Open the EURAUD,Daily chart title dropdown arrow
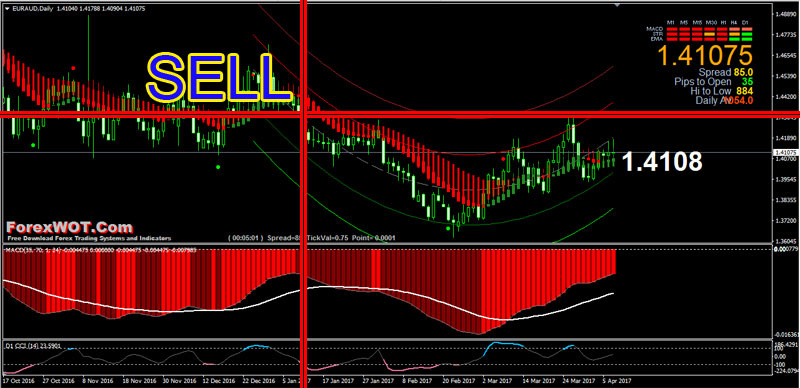This screenshot has height=388, width=800. [x=7, y=9]
